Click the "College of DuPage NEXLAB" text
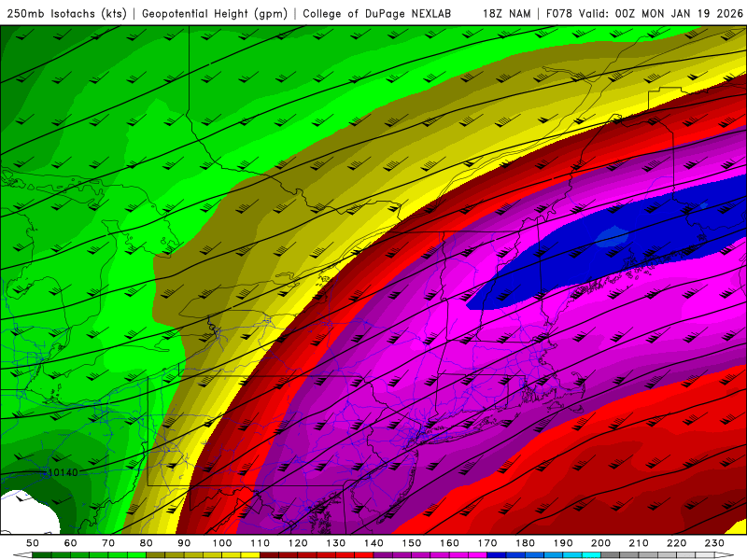 376,14
